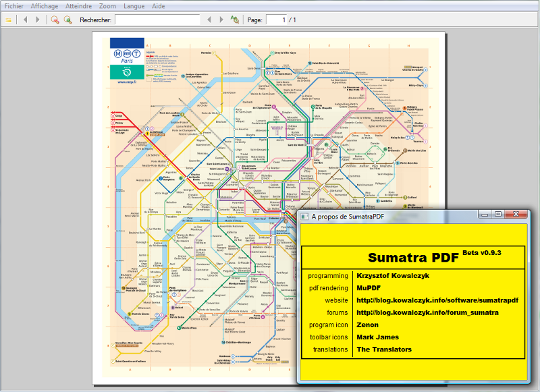Click the RATP Paris logo on the map

coord(127,58)
